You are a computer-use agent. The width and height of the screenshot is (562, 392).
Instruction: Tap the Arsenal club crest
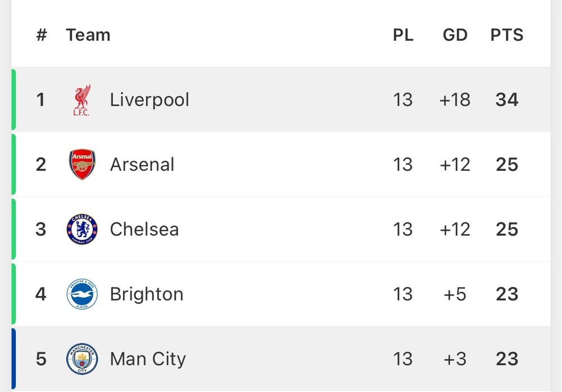click(82, 165)
